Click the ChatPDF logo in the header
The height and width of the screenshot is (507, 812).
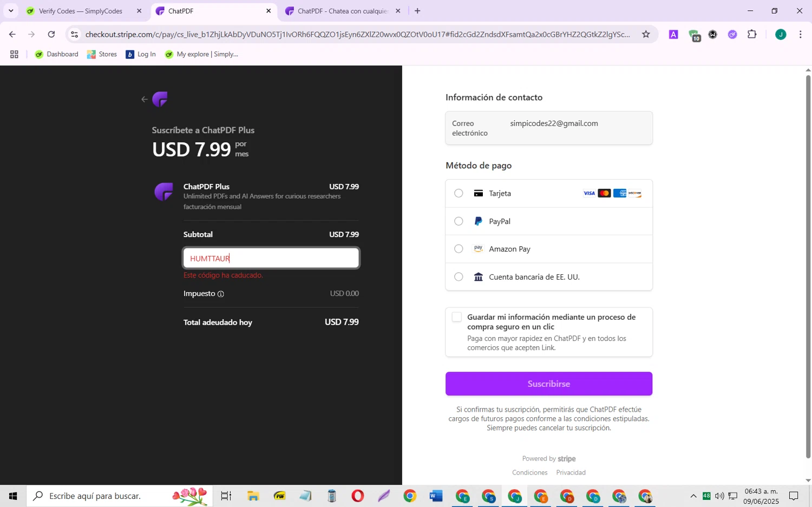click(x=160, y=99)
